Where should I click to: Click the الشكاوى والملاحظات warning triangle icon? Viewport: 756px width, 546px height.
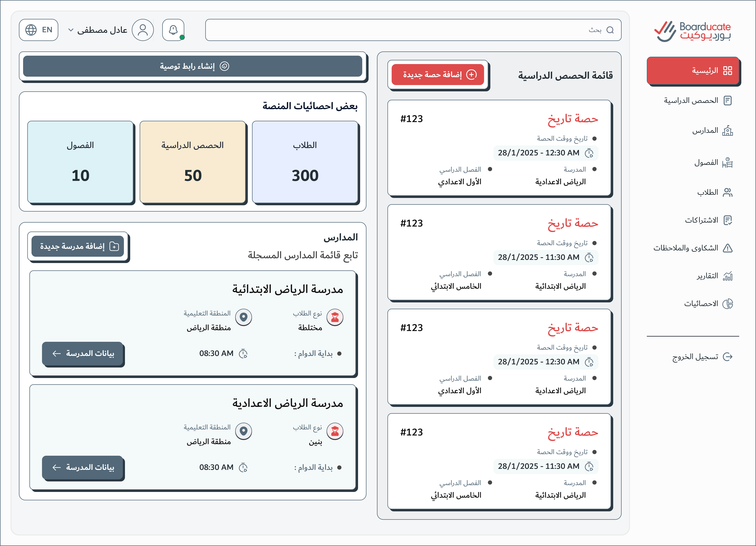click(x=728, y=248)
